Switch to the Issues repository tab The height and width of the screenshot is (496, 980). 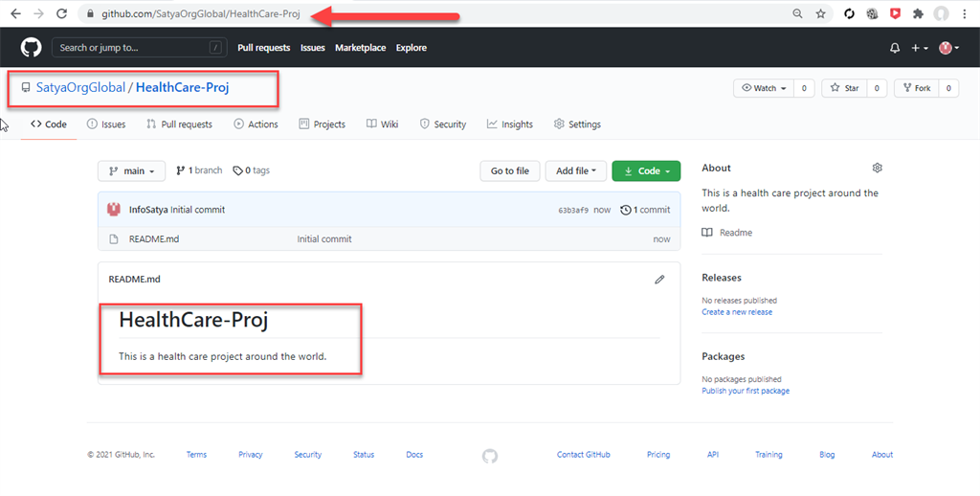coord(106,124)
